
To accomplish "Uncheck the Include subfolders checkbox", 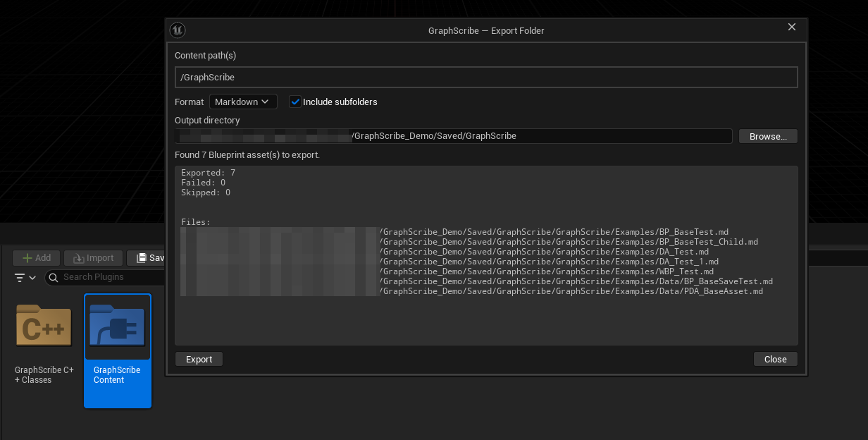I will point(295,102).
